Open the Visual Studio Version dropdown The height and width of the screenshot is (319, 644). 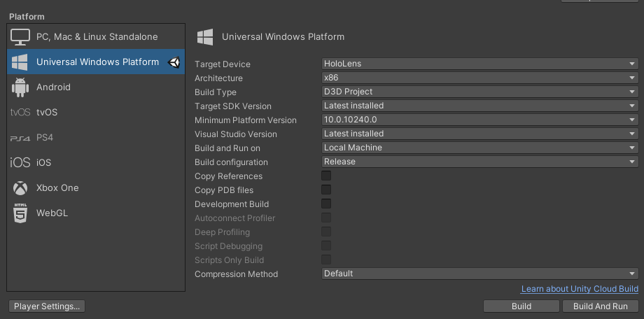(x=479, y=134)
